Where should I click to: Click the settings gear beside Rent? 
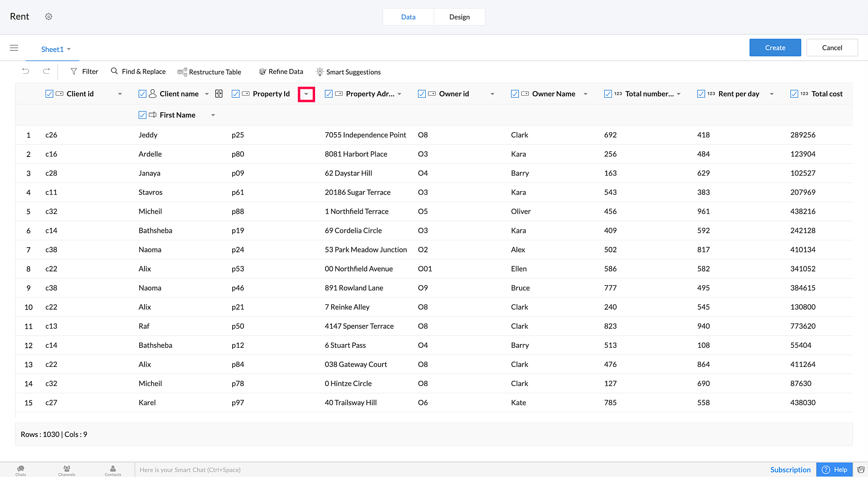(x=49, y=16)
